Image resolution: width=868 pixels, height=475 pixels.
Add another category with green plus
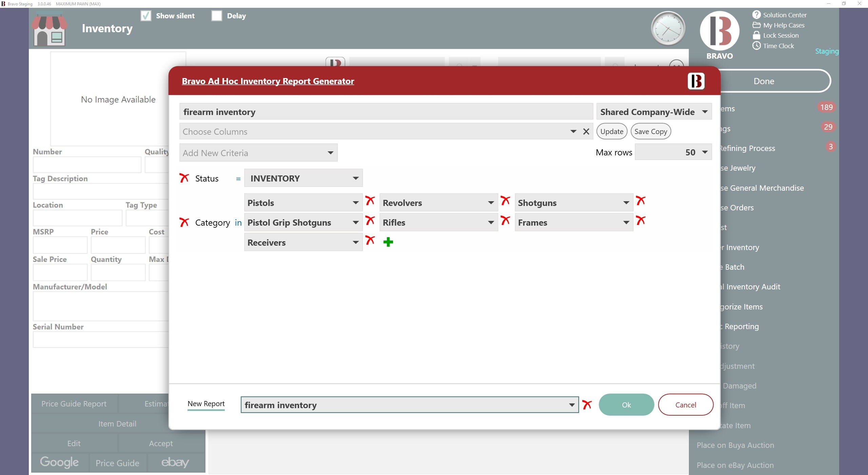click(x=388, y=242)
